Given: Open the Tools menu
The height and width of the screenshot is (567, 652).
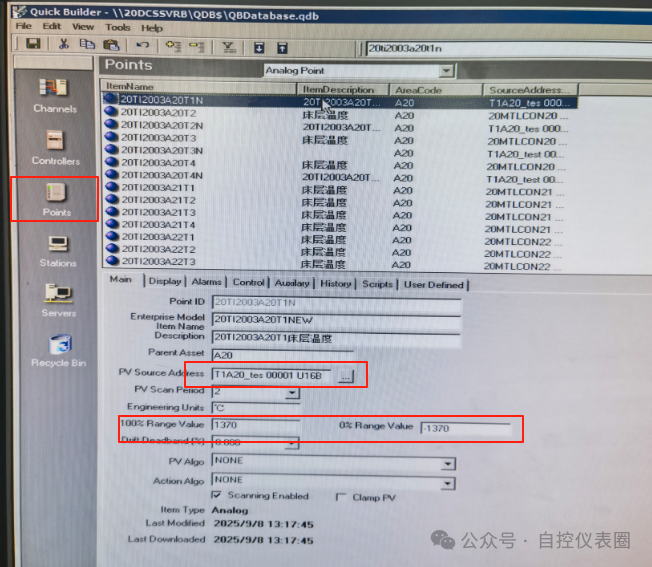Looking at the screenshot, I should click(118, 27).
